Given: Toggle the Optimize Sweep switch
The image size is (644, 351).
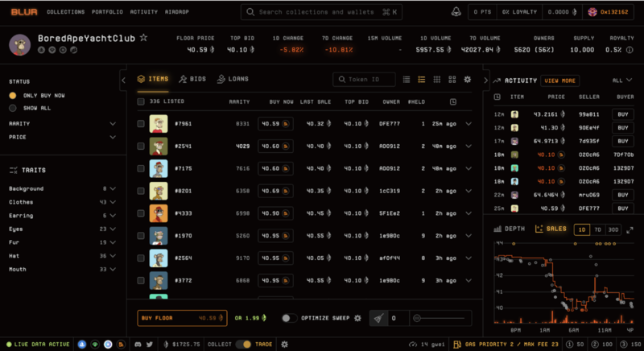Looking at the screenshot, I should [290, 318].
